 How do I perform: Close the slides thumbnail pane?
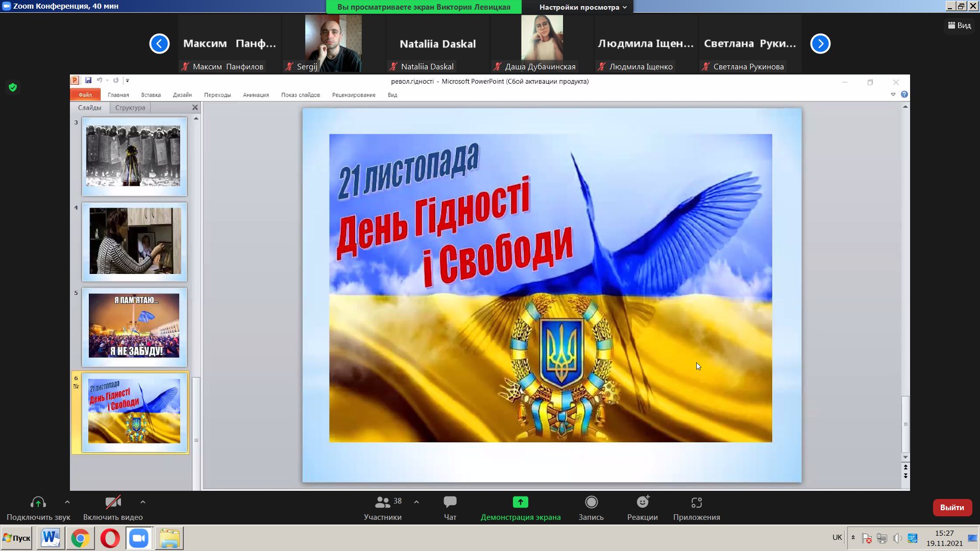(195, 108)
